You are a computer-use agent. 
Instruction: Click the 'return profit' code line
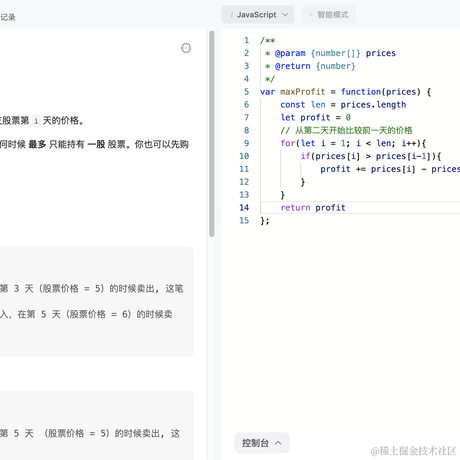[x=313, y=208]
